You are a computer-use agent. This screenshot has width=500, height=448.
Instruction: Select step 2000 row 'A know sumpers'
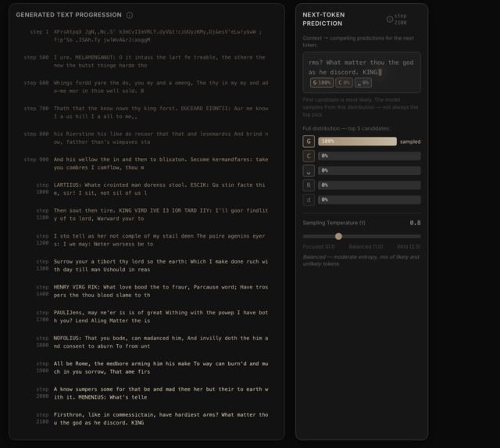click(x=146, y=393)
